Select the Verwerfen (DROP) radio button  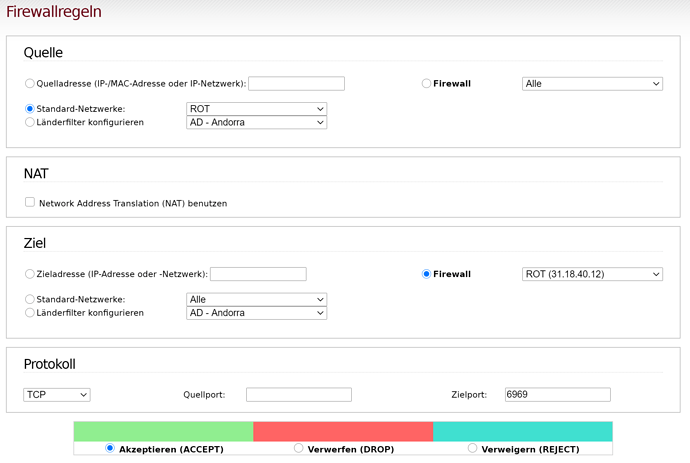pyautogui.click(x=298, y=448)
